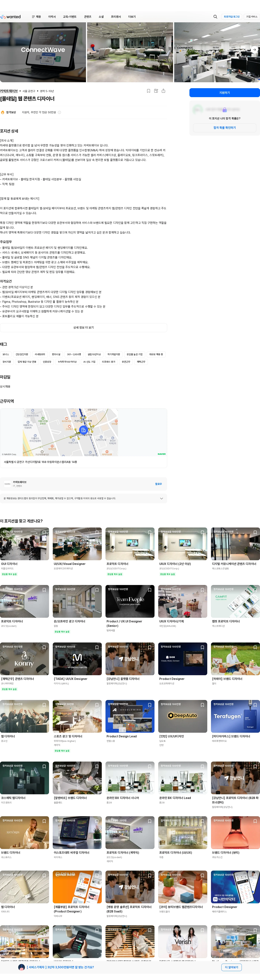The width and height of the screenshot is (260, 980).
Task: Click the compare icon between bookmark and share
Action: click(156, 91)
